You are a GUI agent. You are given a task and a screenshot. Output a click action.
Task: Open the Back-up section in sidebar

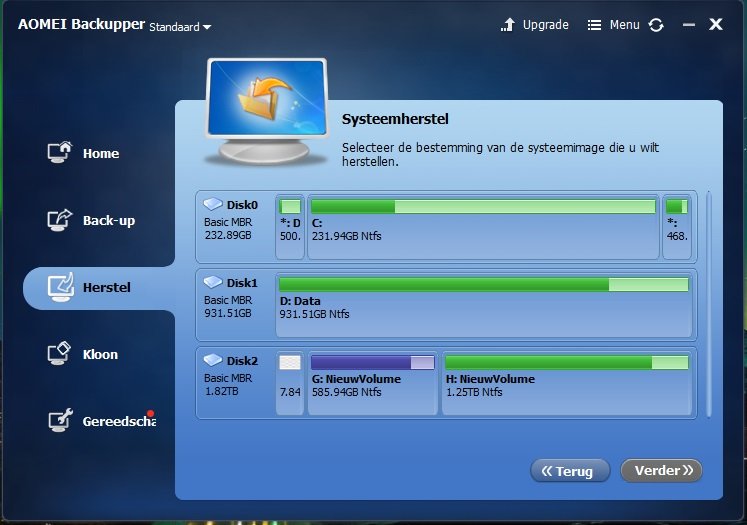click(x=91, y=220)
